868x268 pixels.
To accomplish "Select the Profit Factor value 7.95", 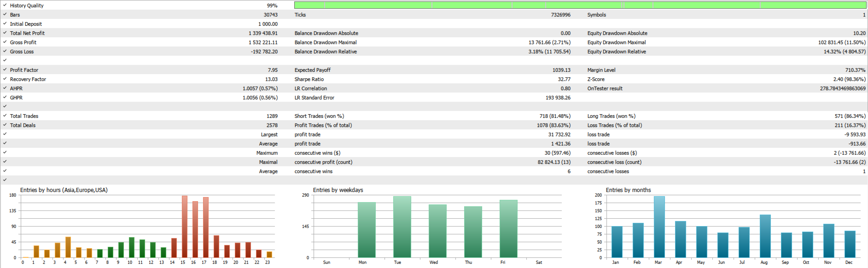I will (273, 70).
